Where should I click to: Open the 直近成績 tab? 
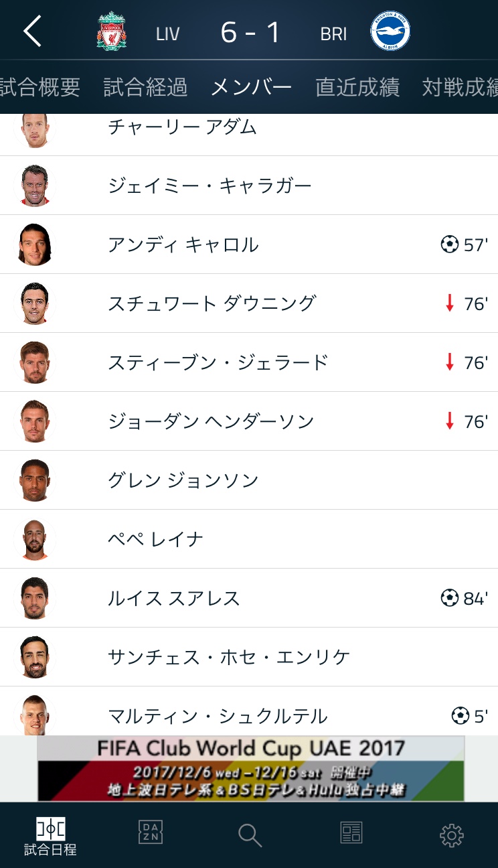point(357,87)
